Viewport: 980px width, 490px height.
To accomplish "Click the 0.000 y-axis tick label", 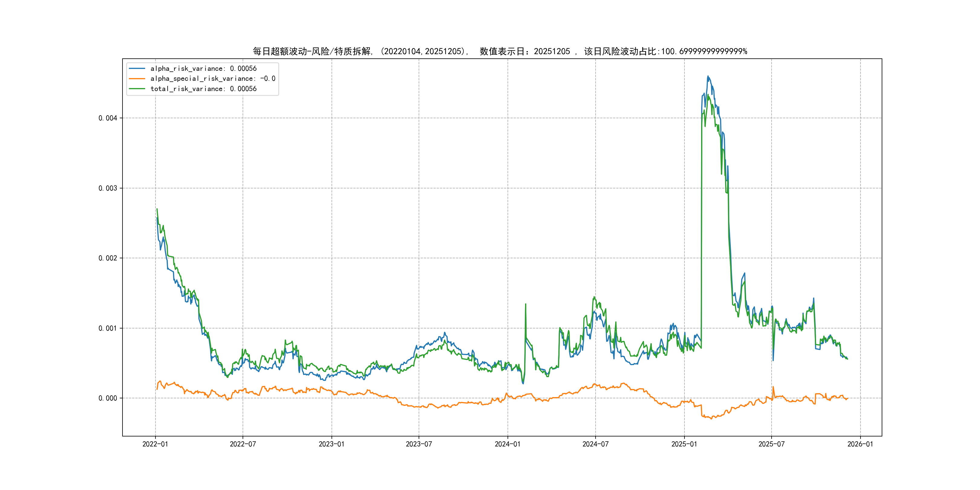I will tap(108, 398).
